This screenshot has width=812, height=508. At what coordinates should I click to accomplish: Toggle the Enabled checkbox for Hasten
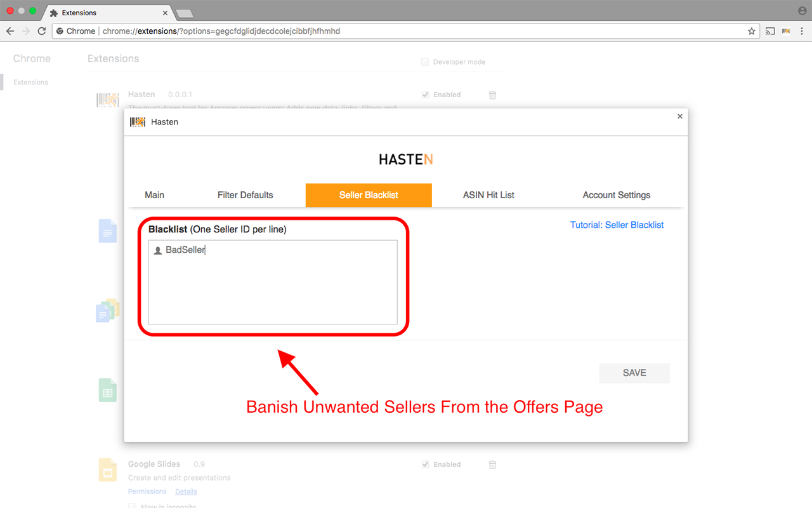coord(425,95)
